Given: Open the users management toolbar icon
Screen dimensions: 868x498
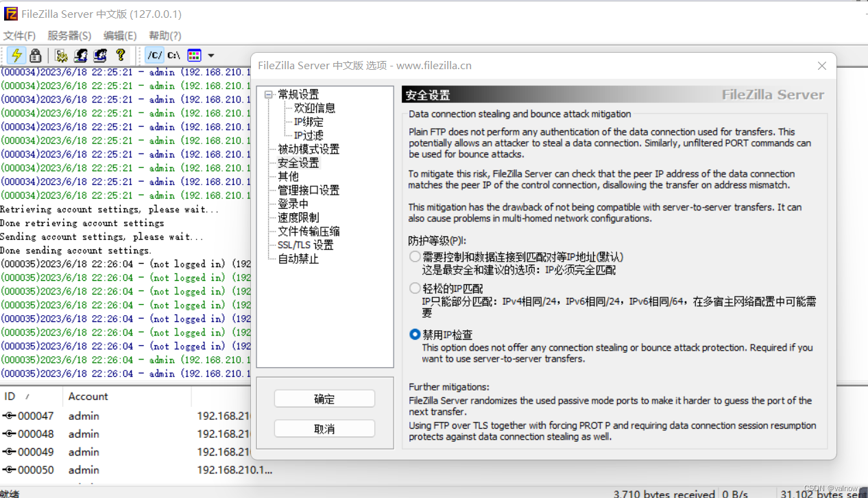Looking at the screenshot, I should [x=81, y=55].
